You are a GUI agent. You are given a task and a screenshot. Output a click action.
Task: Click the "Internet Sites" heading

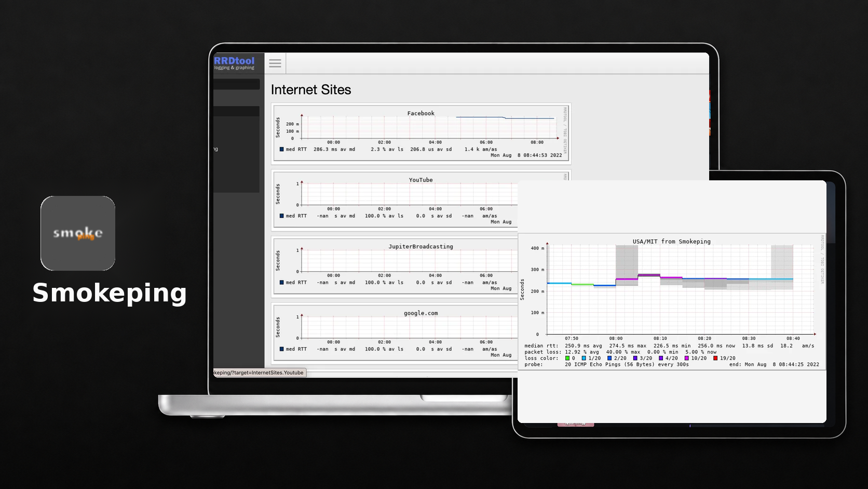pyautogui.click(x=311, y=90)
